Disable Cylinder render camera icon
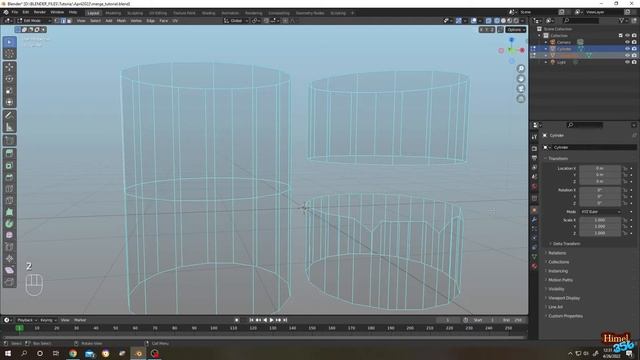Screen dimensions: 640x360 click(634, 49)
